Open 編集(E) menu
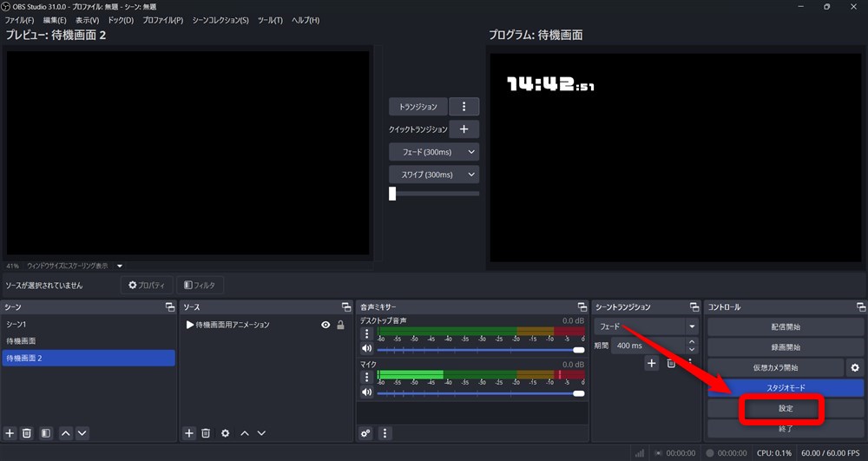Screen dimensions: 868x461 tap(55, 20)
